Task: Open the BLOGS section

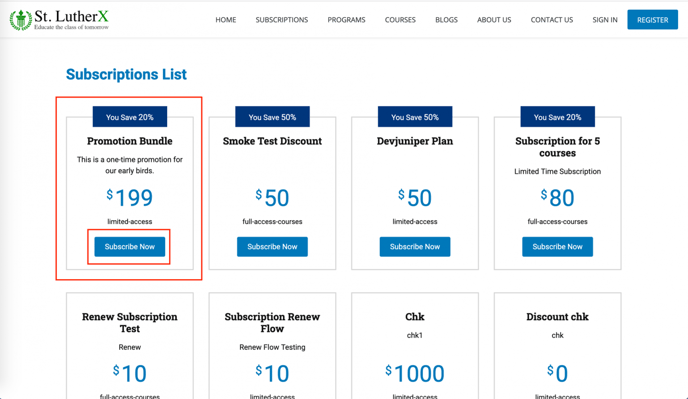Action: coord(446,20)
